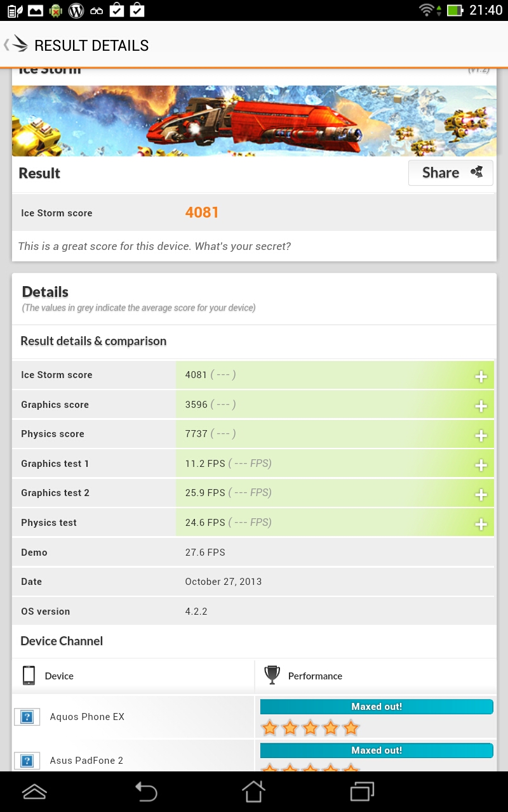
Task: Tap the Ice Storm spaceship banner image
Action: [254, 121]
